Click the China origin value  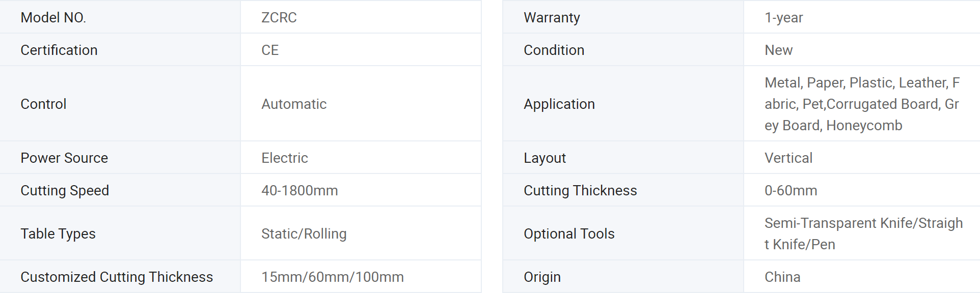[782, 277]
